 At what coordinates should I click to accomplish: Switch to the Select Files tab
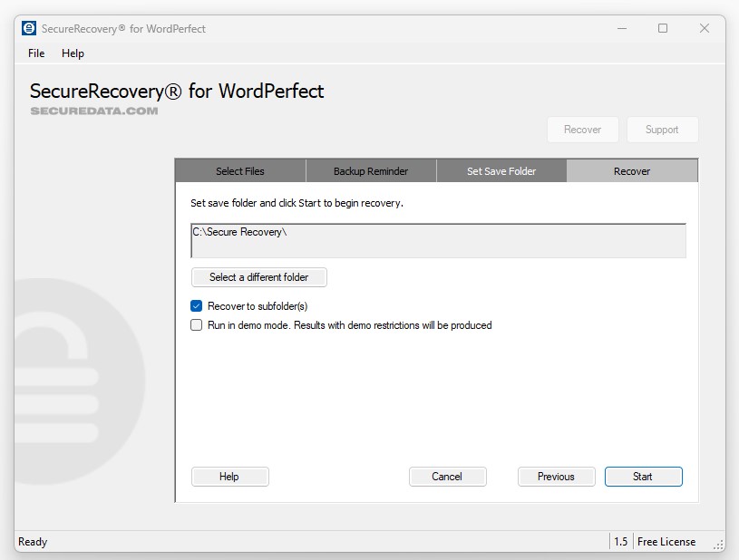point(240,171)
